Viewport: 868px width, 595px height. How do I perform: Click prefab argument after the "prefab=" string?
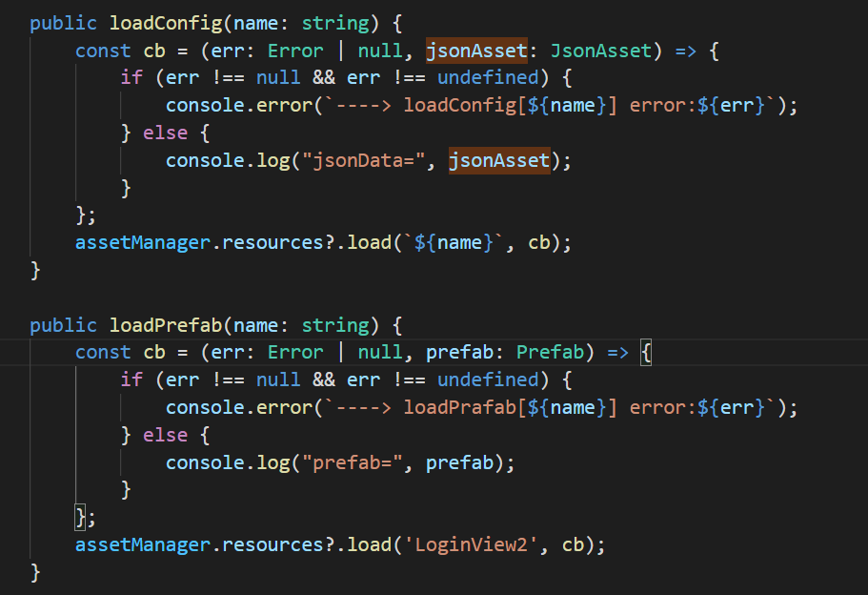click(x=459, y=463)
